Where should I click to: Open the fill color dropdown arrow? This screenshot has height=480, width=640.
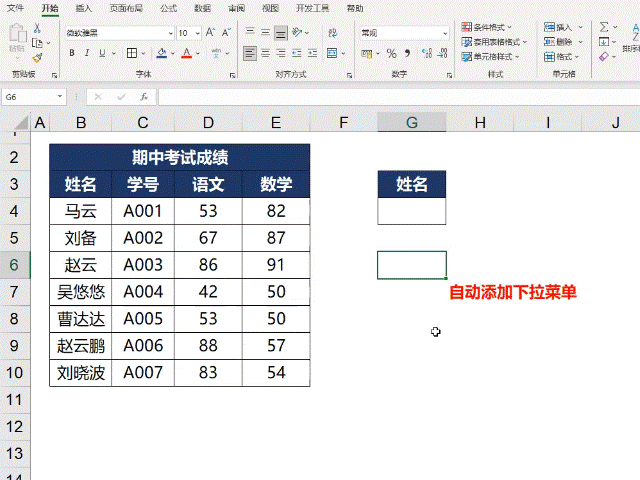coord(173,53)
